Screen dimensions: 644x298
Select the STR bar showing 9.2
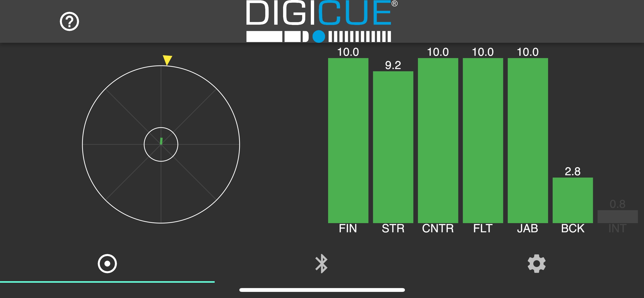coord(393,147)
